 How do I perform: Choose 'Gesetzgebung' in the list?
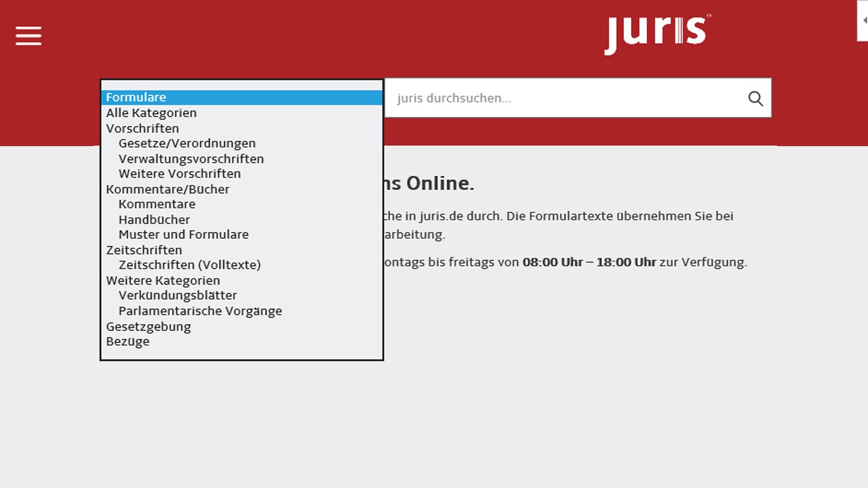242,326
